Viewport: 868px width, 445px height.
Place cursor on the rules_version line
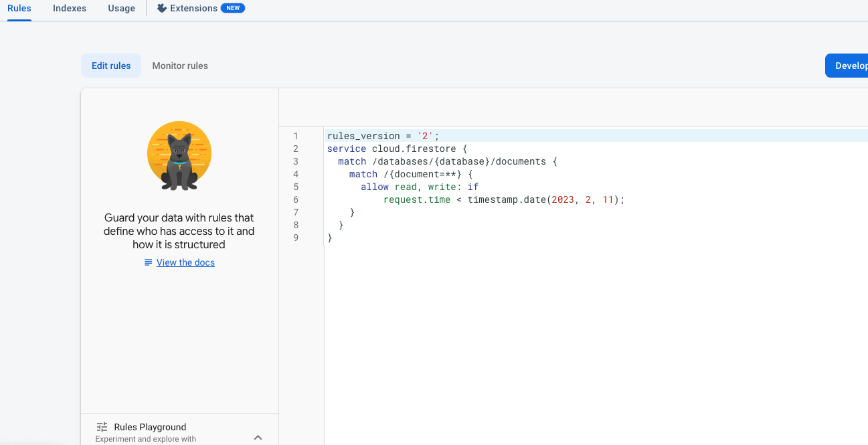pyautogui.click(x=383, y=136)
